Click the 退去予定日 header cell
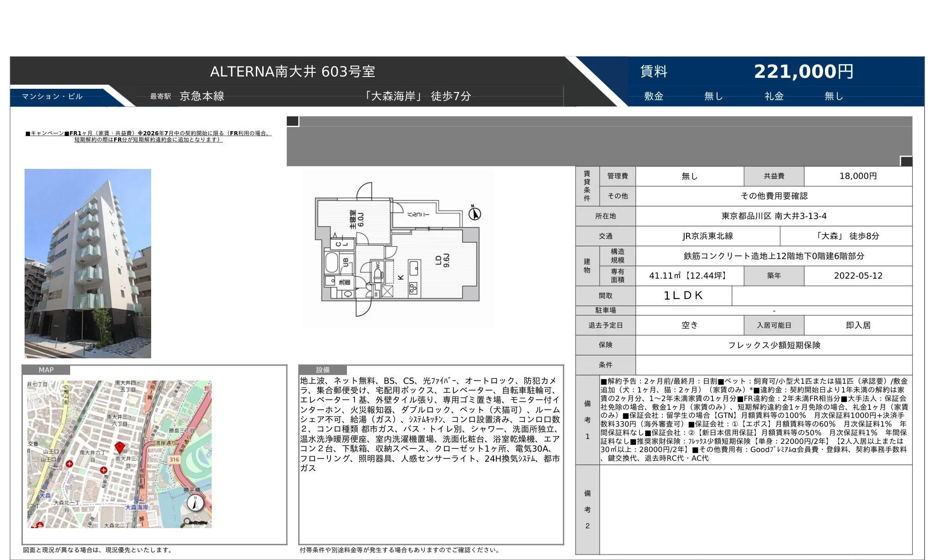936x560 pixels. (x=605, y=326)
